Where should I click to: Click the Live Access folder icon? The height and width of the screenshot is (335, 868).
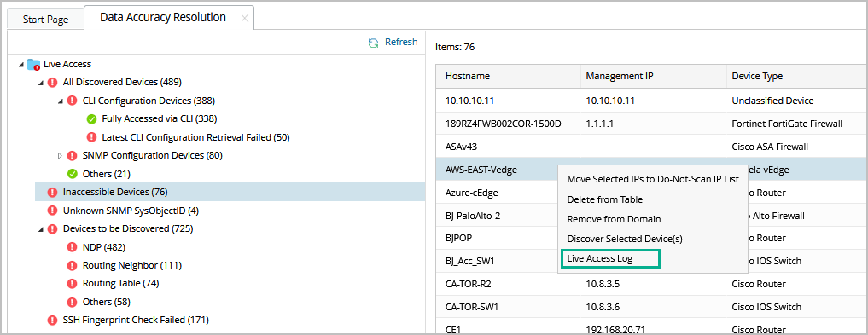(x=34, y=64)
